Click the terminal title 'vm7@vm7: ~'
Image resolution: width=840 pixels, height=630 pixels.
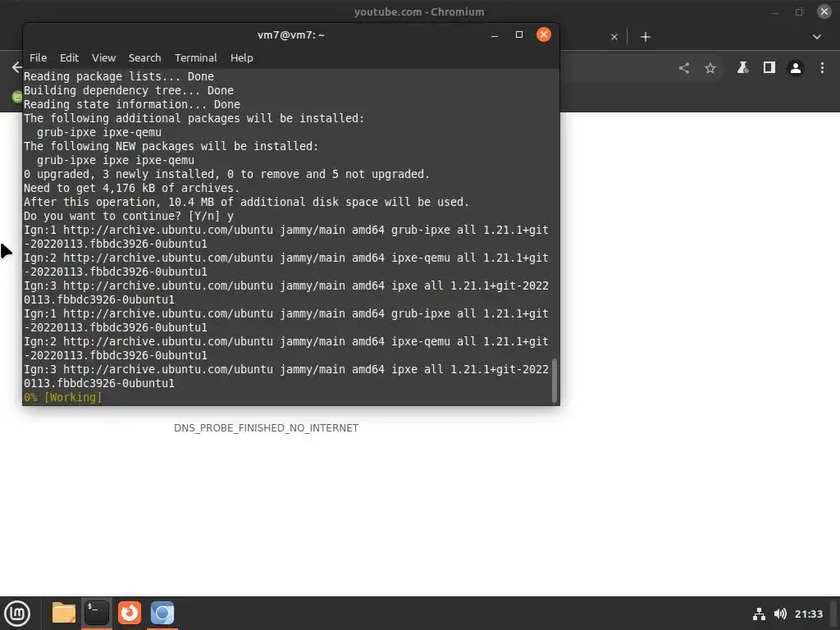coord(291,34)
